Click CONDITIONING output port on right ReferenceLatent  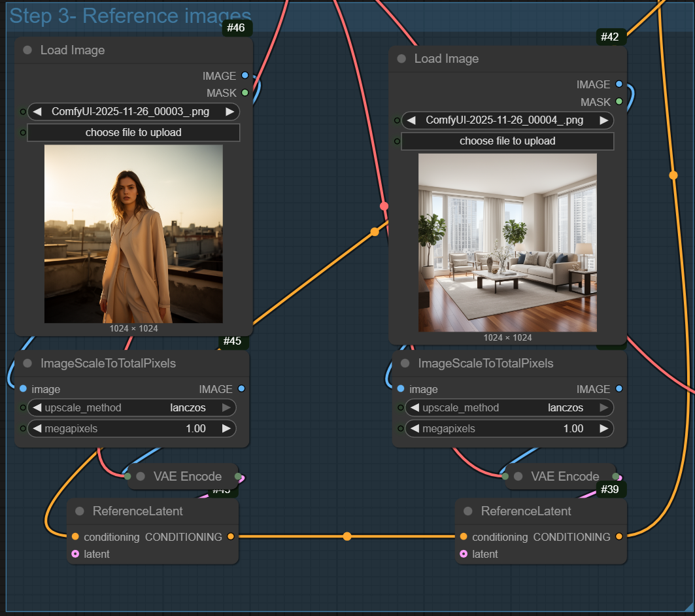point(619,537)
